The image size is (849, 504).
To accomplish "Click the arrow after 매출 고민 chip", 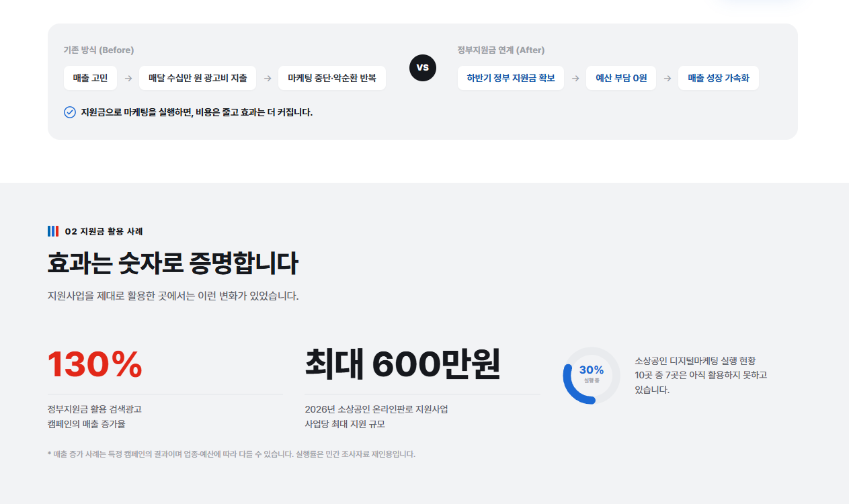I will click(128, 78).
